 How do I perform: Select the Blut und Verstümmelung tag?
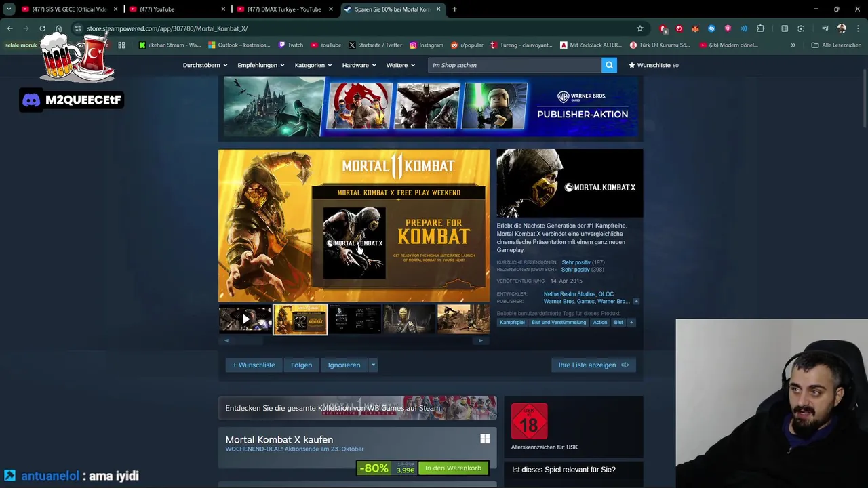[x=559, y=323]
